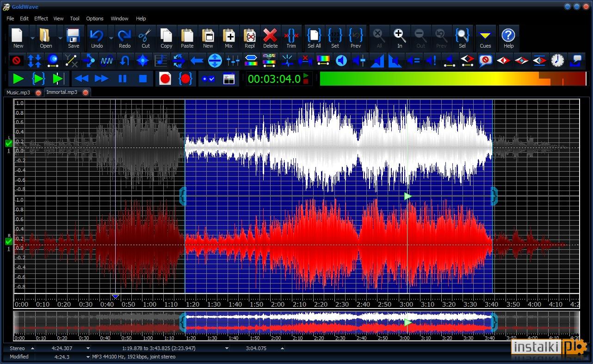Click the Paste New toolbar icon
This screenshot has height=364, width=593.
click(x=208, y=38)
